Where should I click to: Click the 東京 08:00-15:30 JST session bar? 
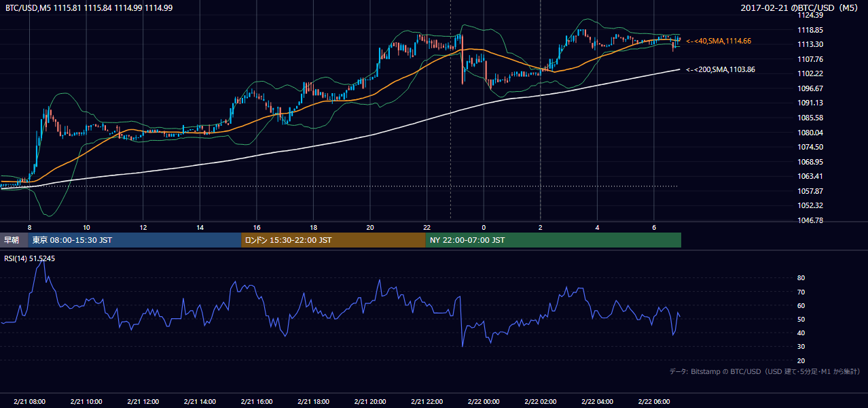click(x=134, y=240)
